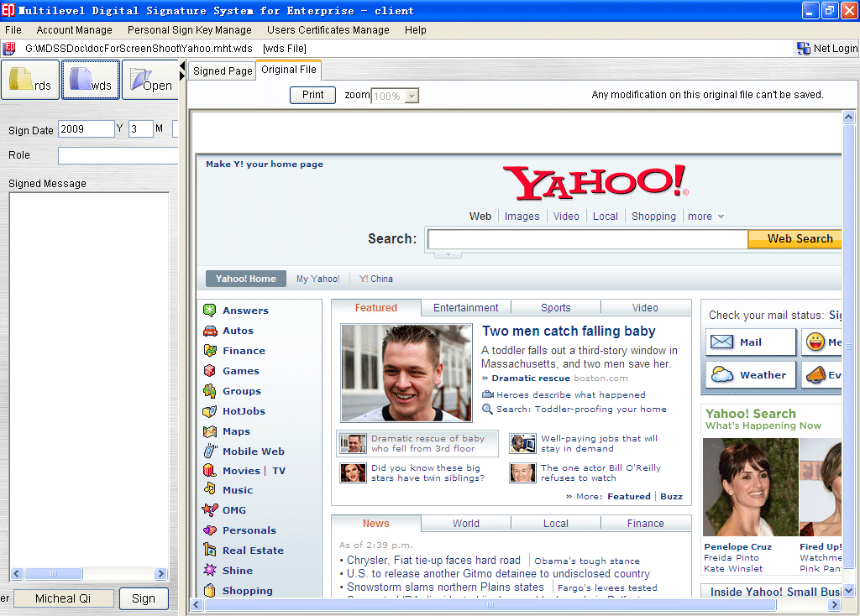
Task: Click the OMG icon in sidebar
Action: [209, 509]
